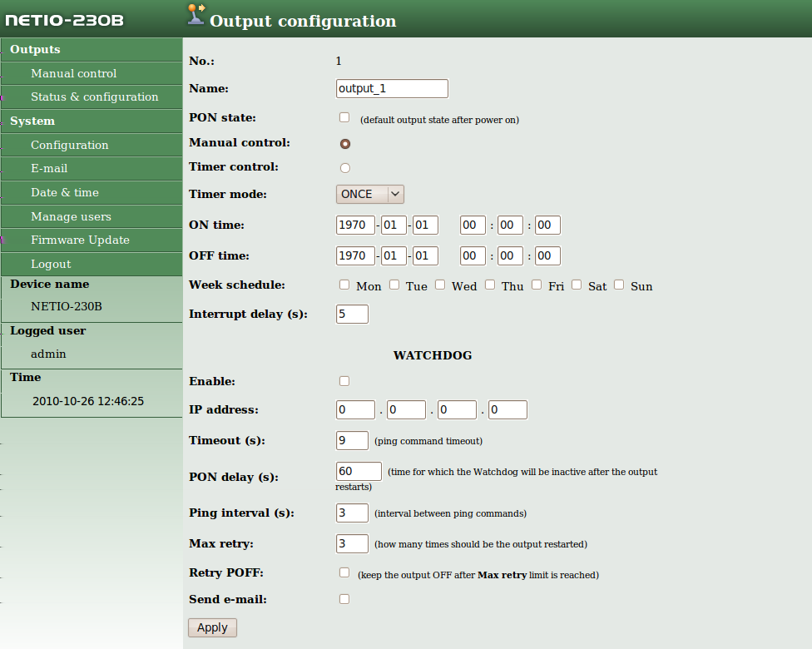Check Sat in Week schedule
The height and width of the screenshot is (649, 812).
(577, 285)
